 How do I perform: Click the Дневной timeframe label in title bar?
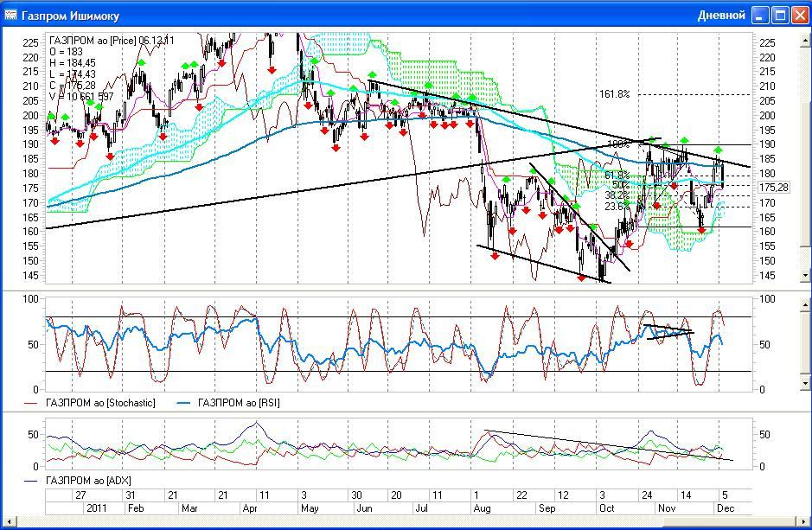(721, 16)
